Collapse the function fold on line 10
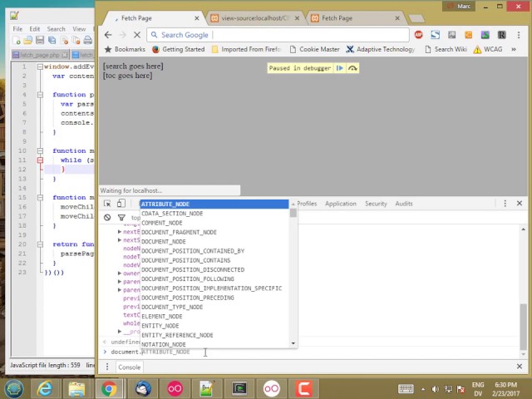The image size is (532, 399). 39,151
